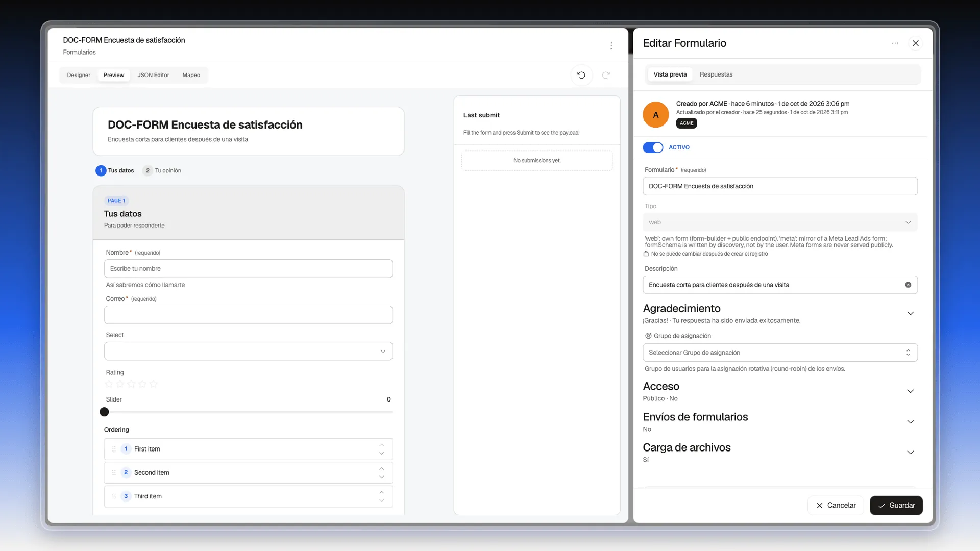Viewport: 980px width, 551px height.
Task: Open Seleccionar Grupo de asignación combo box
Action: pyautogui.click(x=780, y=353)
